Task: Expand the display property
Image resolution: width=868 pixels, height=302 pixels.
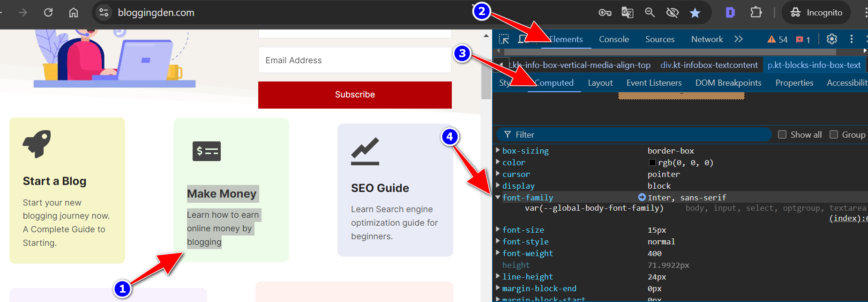Action: [x=498, y=185]
